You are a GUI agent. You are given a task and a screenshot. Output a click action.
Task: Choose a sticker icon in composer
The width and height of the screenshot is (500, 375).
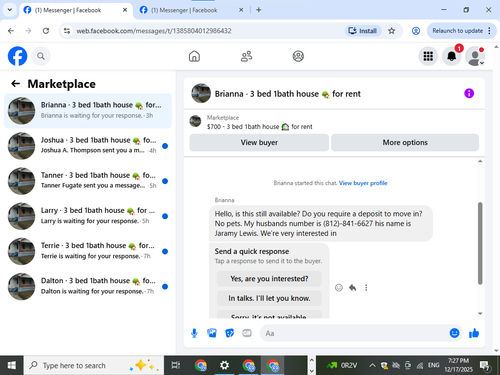pos(229,333)
